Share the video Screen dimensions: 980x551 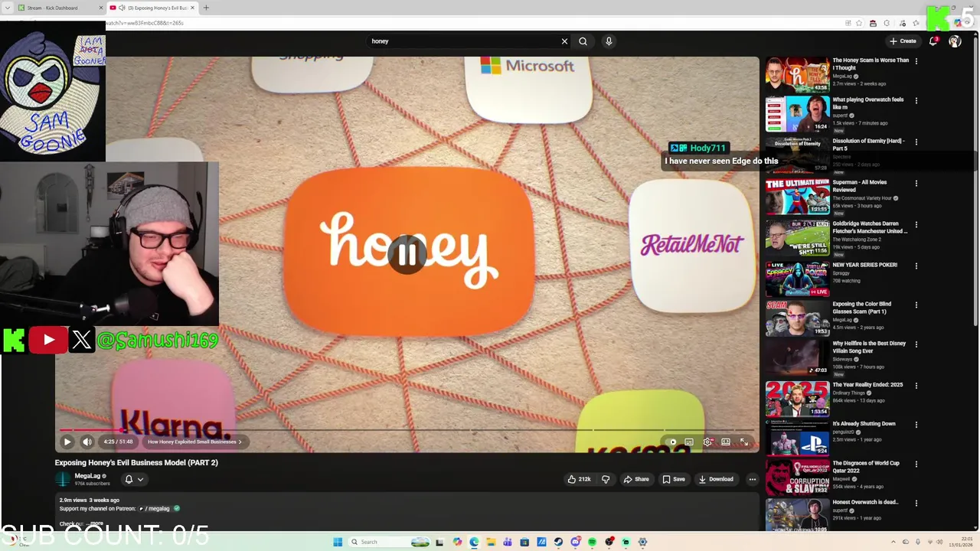636,479
